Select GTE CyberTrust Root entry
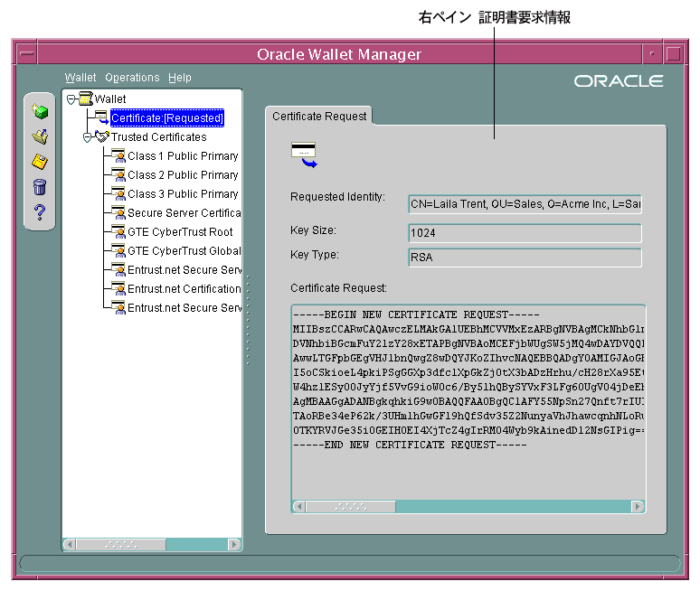This screenshot has height=591, width=700. tap(180, 232)
